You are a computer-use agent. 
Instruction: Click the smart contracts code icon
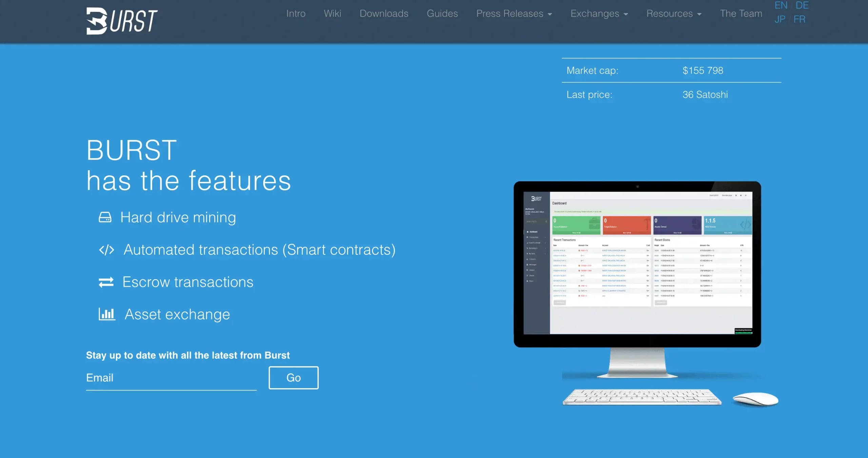coord(106,249)
